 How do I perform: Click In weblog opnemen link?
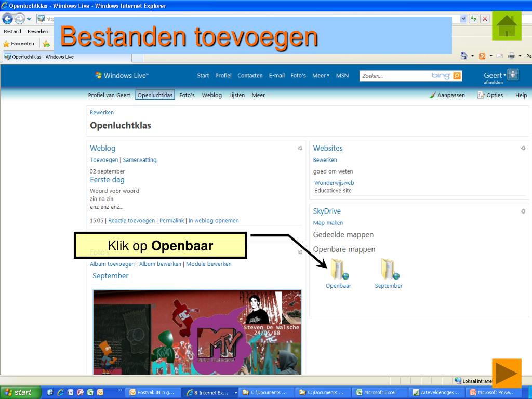tap(214, 220)
